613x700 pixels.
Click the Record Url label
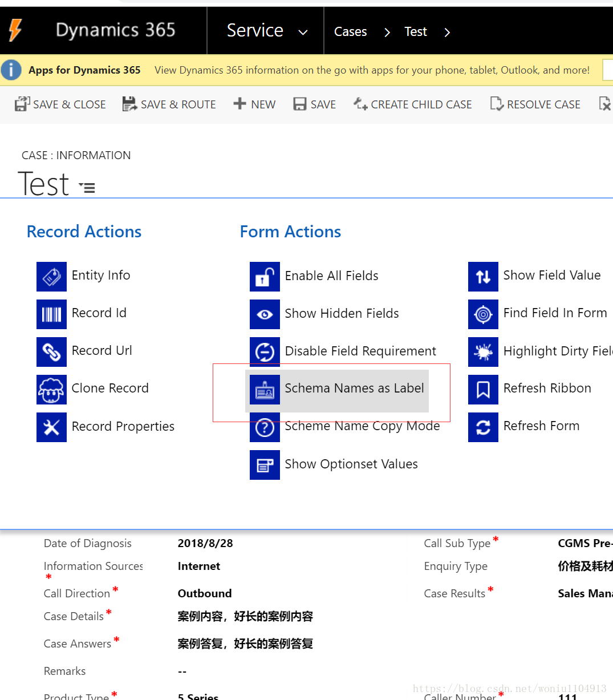[x=102, y=350]
